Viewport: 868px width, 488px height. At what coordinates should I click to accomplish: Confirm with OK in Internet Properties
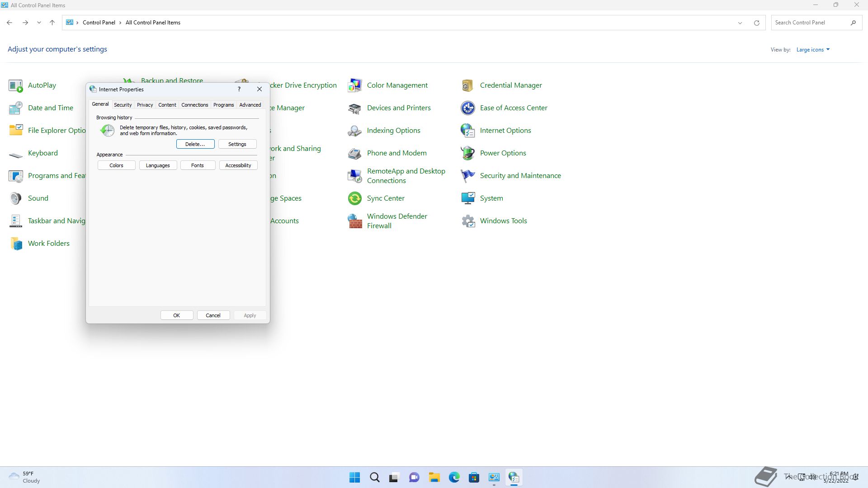point(177,315)
